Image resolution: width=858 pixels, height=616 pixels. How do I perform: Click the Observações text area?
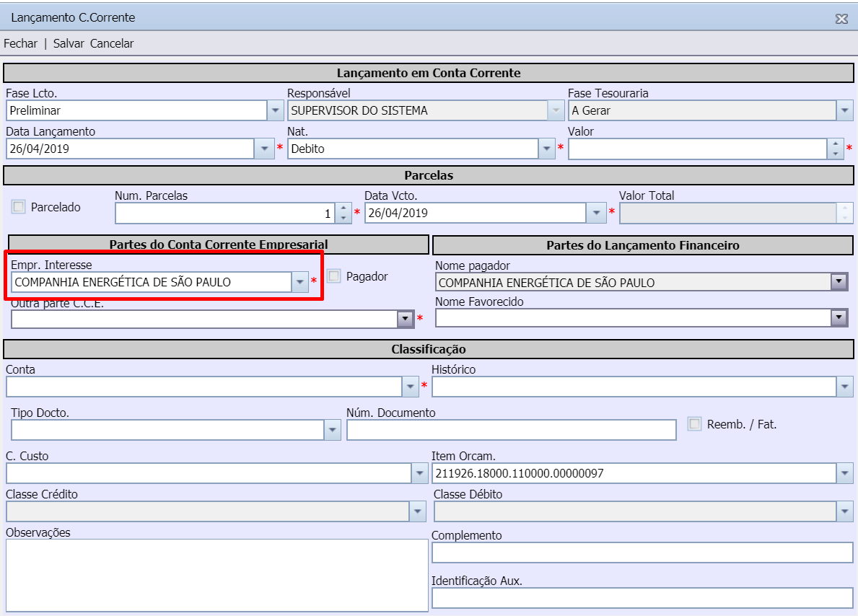click(217, 576)
